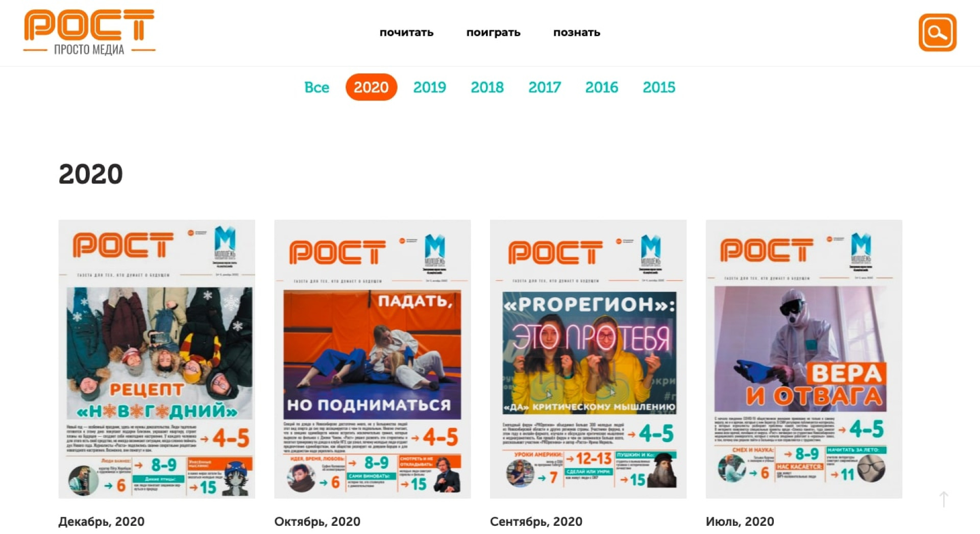Switch to the 2015 year filter

[658, 87]
